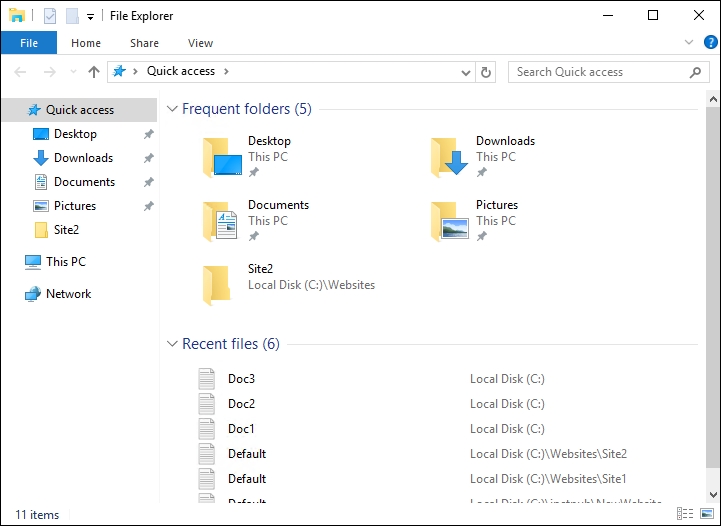Select Network in the navigation pane
The height and width of the screenshot is (526, 721).
pyautogui.click(x=68, y=294)
